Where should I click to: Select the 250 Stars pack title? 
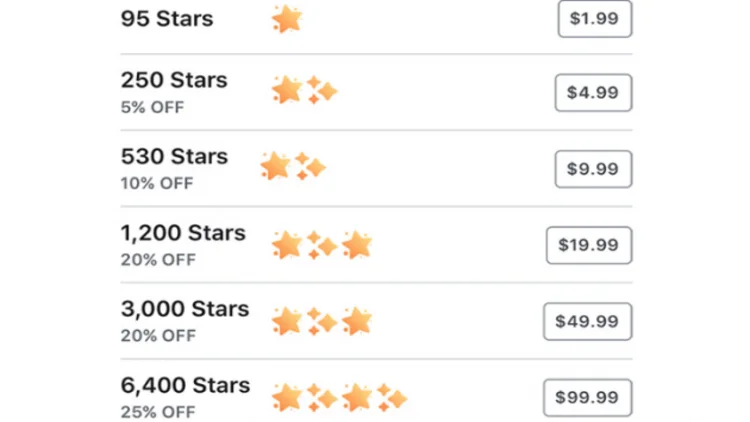[174, 80]
